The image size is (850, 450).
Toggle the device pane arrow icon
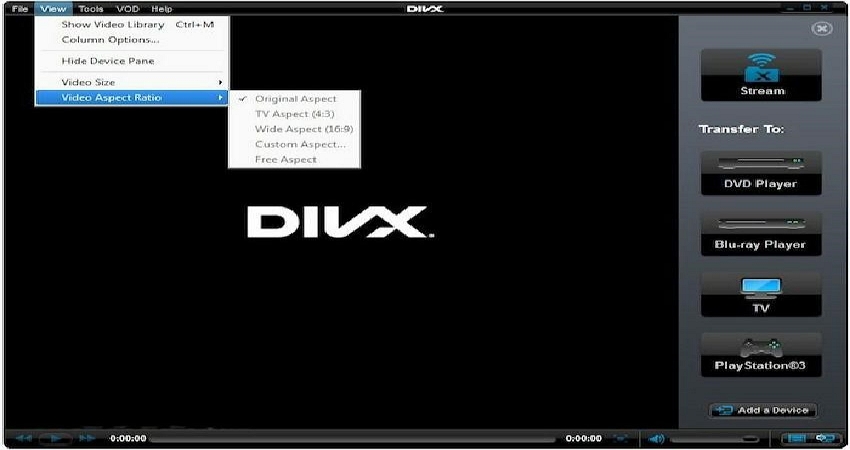click(826, 438)
